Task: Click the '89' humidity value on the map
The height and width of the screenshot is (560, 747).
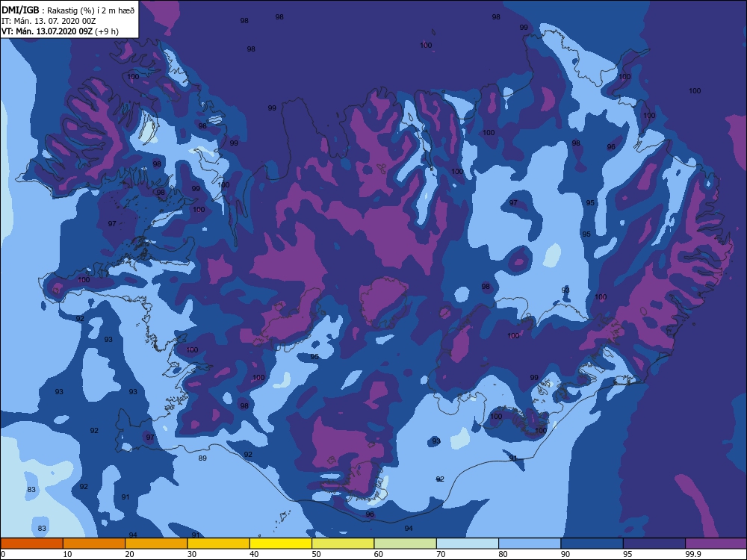Action: tap(202, 458)
